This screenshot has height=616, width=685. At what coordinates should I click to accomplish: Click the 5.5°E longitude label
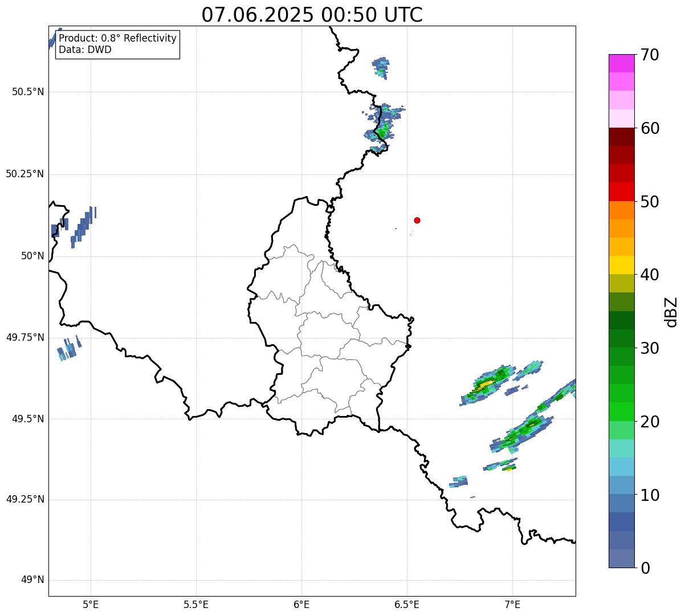(x=196, y=604)
